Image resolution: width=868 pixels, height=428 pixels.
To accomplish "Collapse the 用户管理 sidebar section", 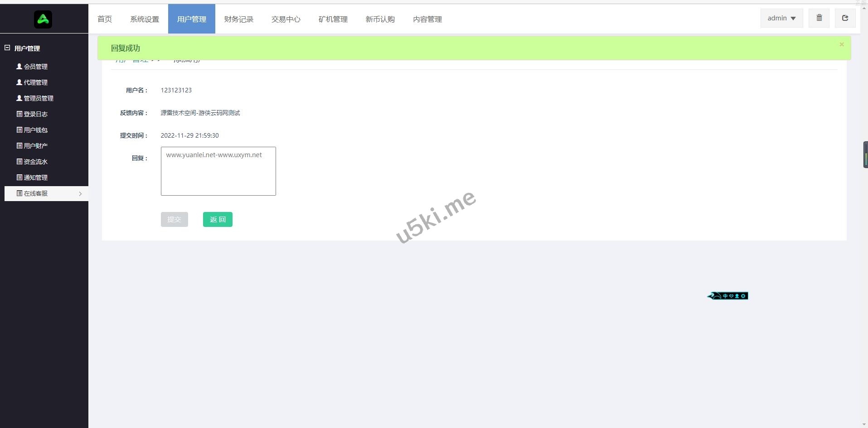I will 7,48.
